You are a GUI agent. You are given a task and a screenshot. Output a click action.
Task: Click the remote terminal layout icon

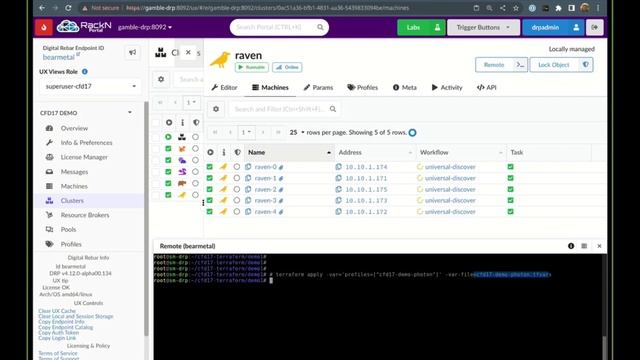(584, 246)
